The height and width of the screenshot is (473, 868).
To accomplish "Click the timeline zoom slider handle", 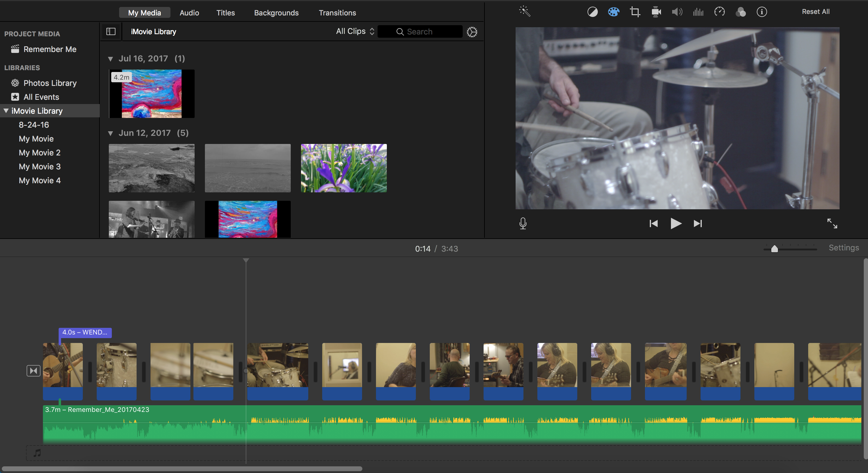I will [774, 249].
